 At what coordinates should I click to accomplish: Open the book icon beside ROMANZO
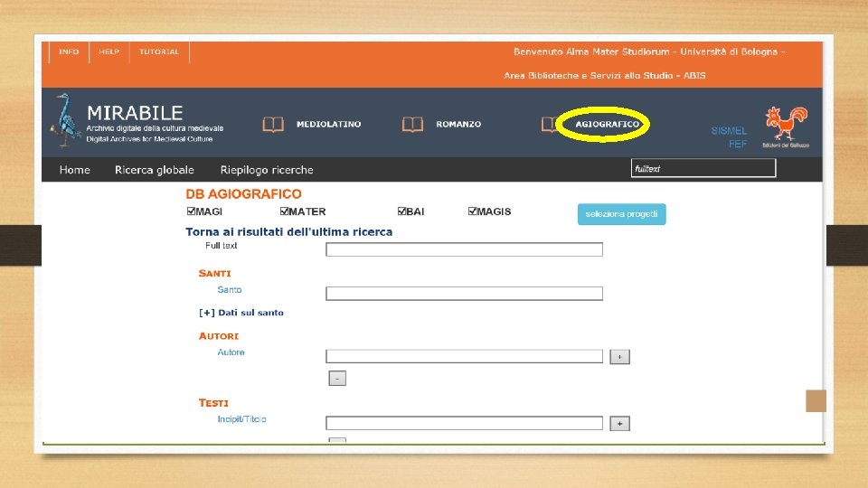pos(412,125)
